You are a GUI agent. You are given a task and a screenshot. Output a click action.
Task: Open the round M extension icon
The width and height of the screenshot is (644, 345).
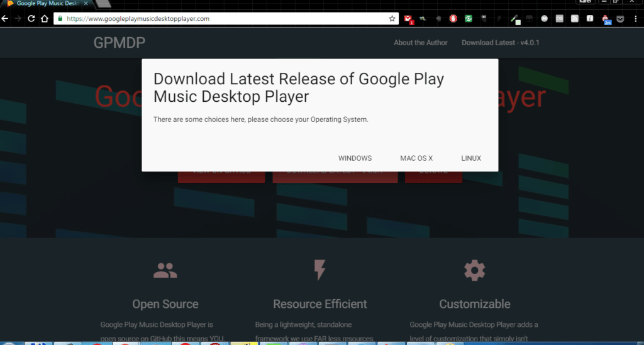(544, 18)
